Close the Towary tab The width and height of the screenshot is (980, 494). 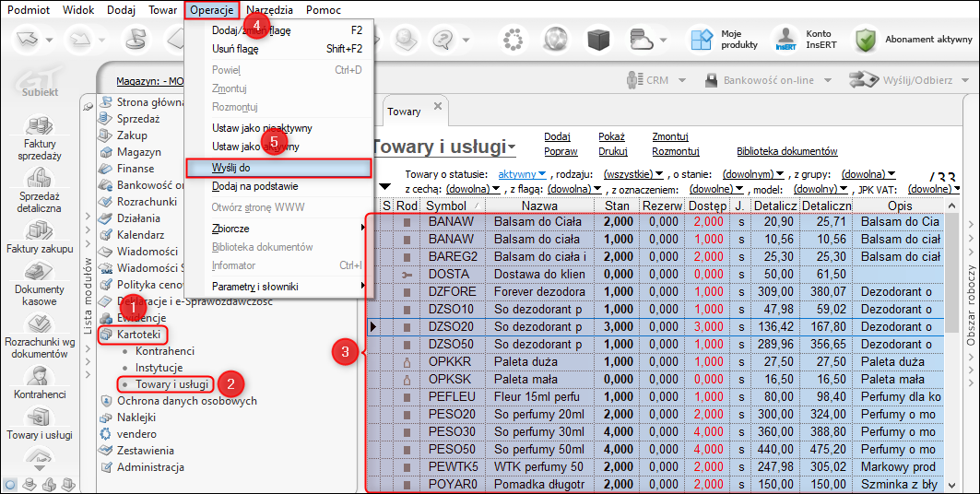point(438,106)
